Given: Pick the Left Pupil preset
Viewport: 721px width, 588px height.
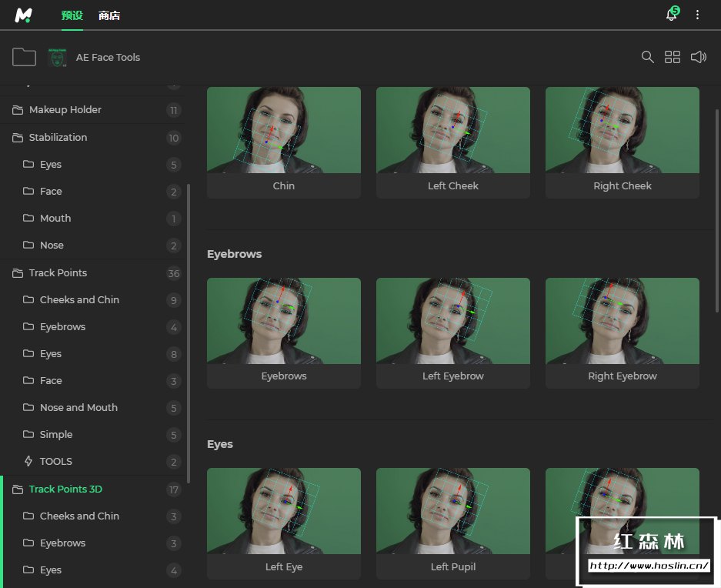Looking at the screenshot, I should coord(453,512).
